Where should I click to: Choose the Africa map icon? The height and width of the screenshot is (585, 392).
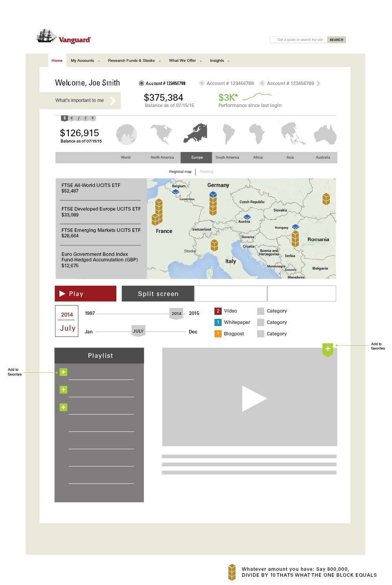pyautogui.click(x=257, y=134)
